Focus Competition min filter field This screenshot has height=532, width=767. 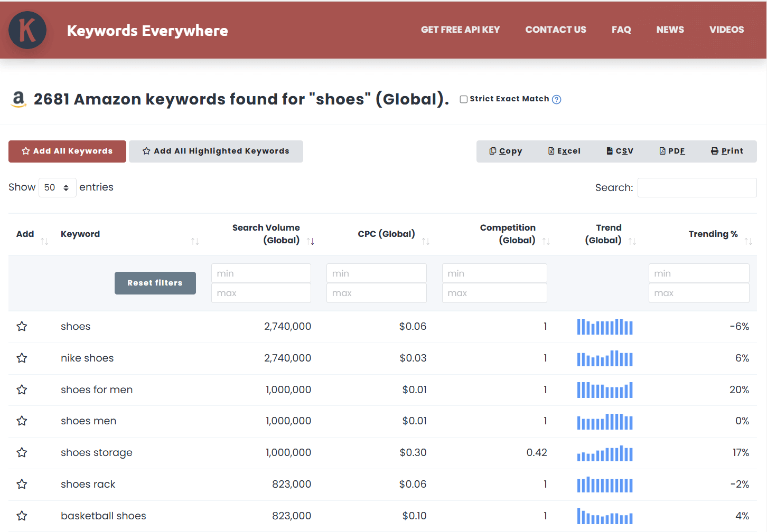coord(494,273)
